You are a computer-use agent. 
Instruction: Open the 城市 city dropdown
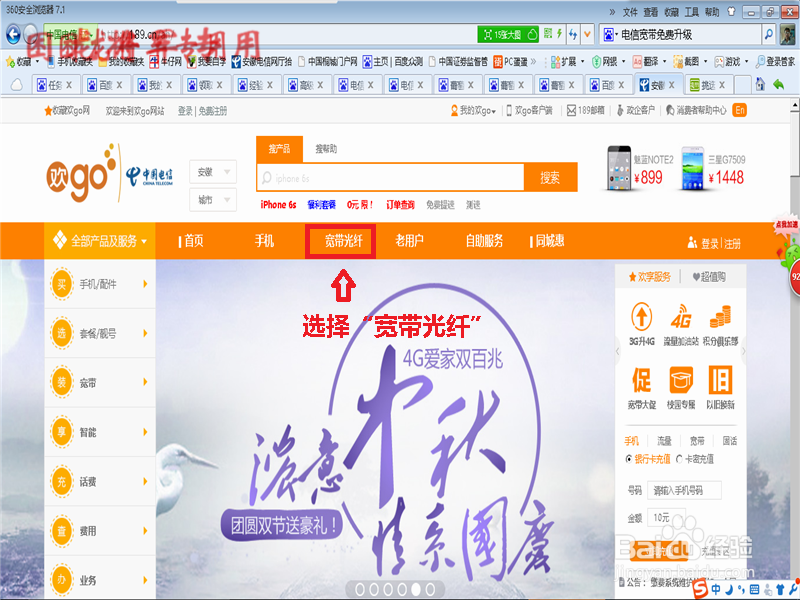click(213, 199)
